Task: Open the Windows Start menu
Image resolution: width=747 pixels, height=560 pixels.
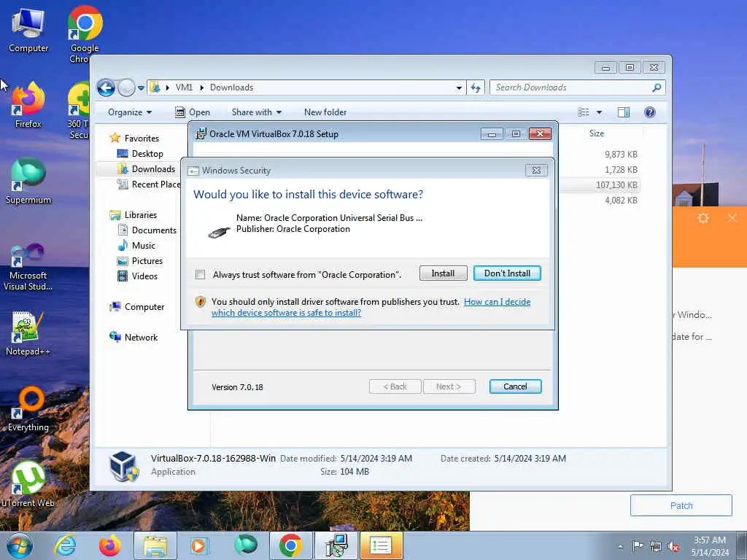Action: point(20,545)
